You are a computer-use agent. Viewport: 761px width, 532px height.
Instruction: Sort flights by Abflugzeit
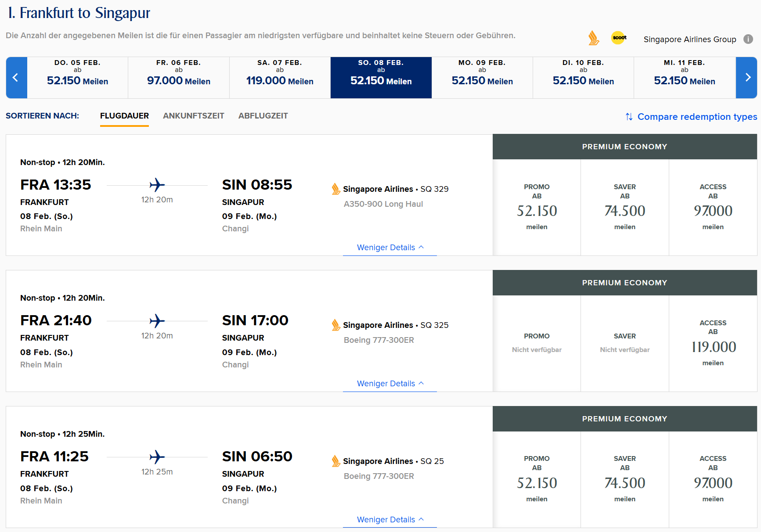coord(263,116)
